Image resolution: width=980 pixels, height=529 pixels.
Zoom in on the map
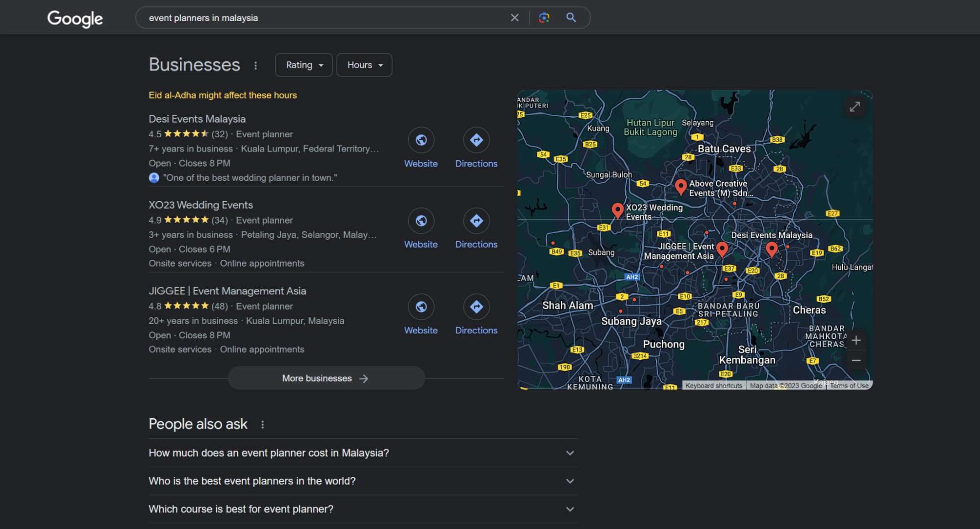(856, 340)
